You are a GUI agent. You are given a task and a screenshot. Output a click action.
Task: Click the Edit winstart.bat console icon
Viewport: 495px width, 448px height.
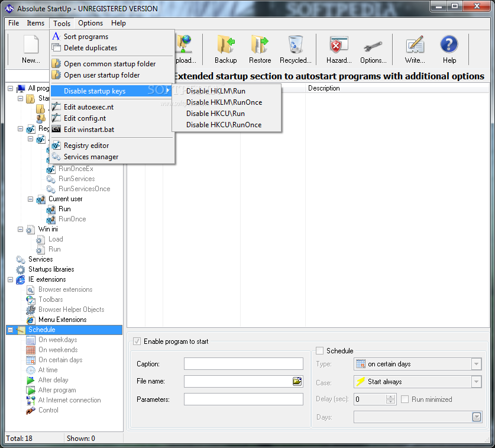pos(56,129)
